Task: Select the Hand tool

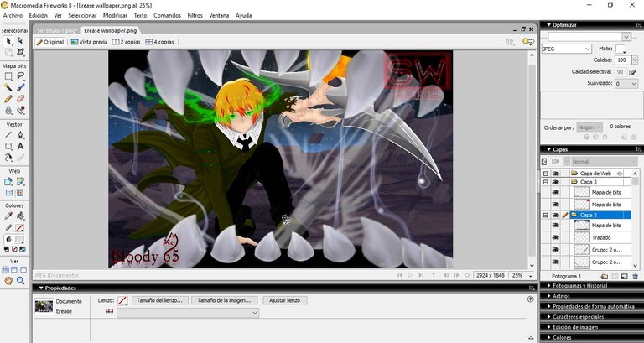Action: [8, 281]
